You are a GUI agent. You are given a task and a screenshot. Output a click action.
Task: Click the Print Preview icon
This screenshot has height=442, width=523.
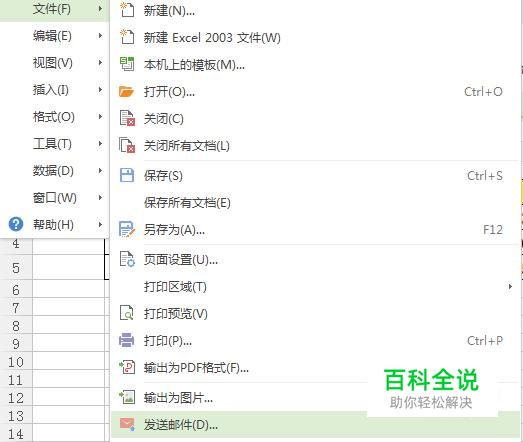(127, 313)
